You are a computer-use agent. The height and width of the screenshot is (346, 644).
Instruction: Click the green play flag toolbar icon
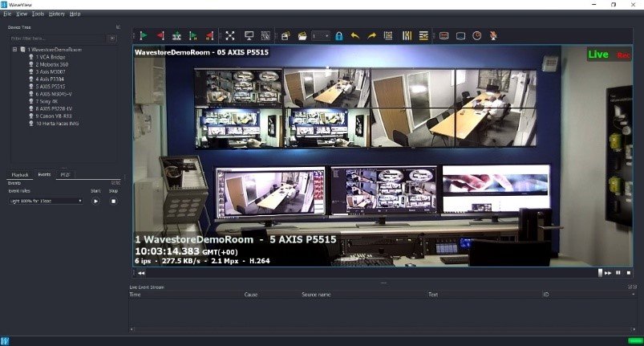(x=143, y=35)
